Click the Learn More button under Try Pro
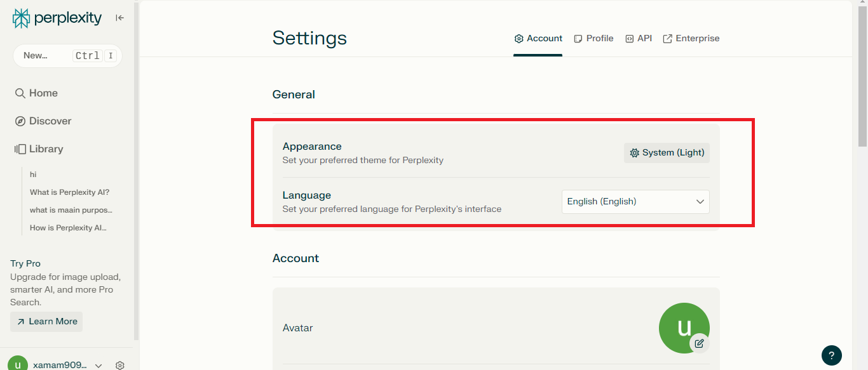This screenshot has width=868, height=370. [46, 321]
